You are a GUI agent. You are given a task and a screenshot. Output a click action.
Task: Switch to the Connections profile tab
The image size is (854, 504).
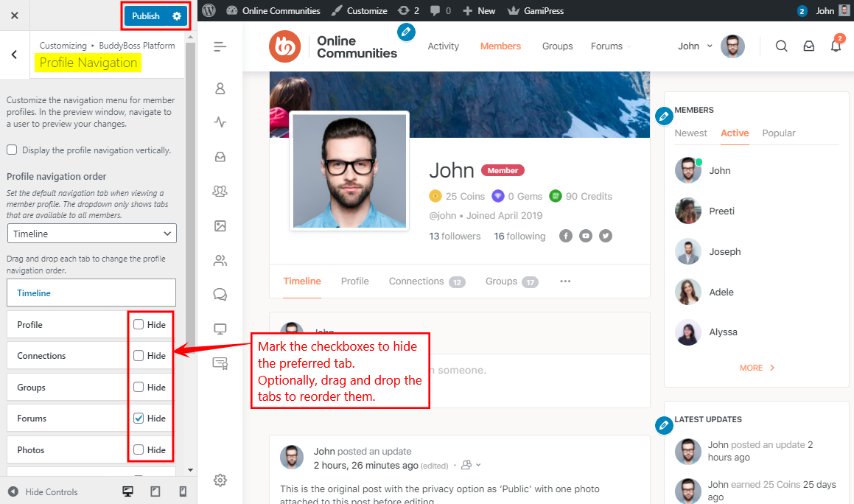pyautogui.click(x=416, y=281)
